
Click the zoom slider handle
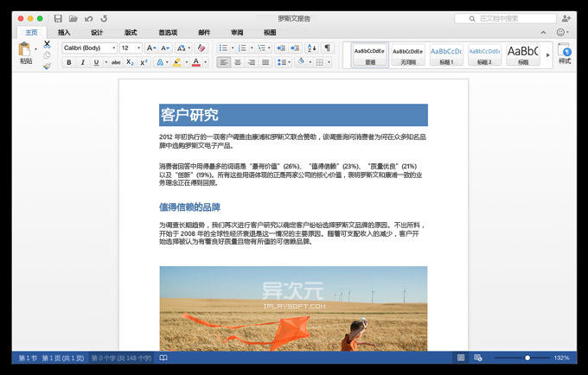pyautogui.click(x=527, y=358)
